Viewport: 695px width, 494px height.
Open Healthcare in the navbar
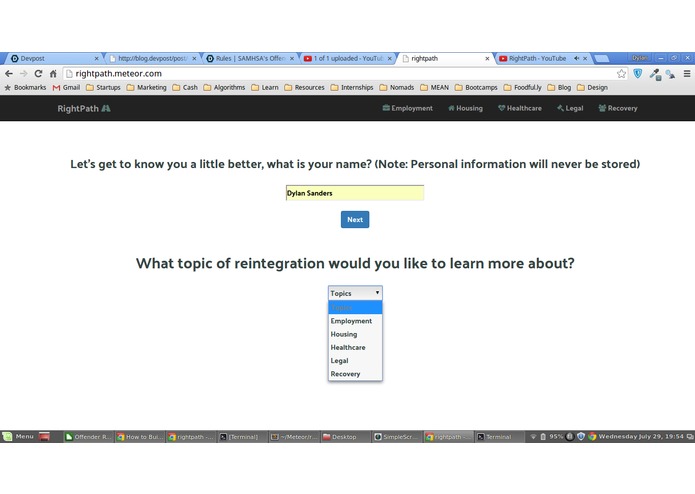(x=519, y=108)
